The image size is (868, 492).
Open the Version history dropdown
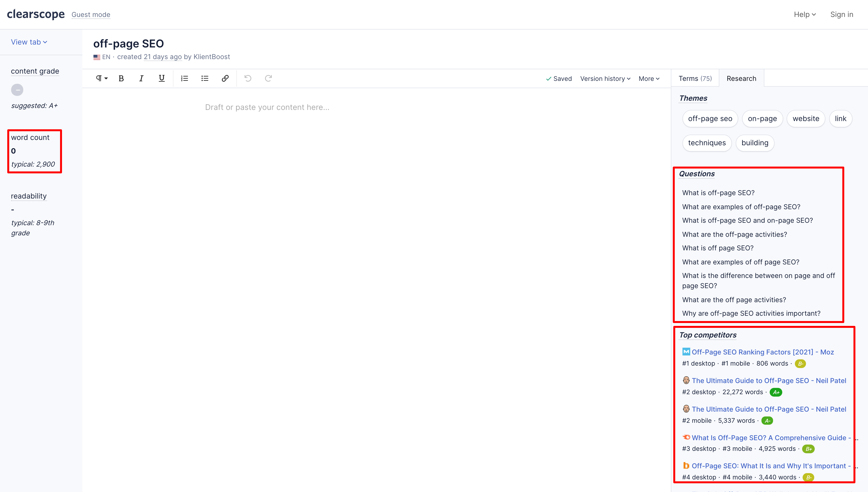click(x=604, y=78)
